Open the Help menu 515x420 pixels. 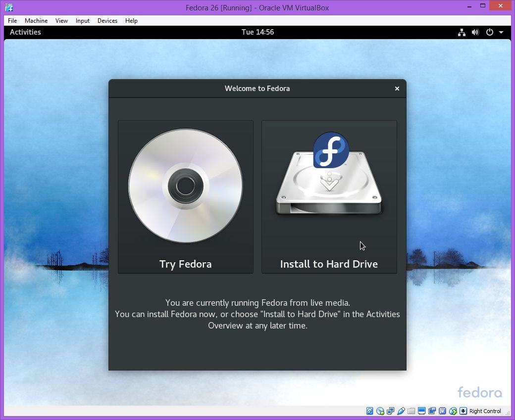point(131,21)
